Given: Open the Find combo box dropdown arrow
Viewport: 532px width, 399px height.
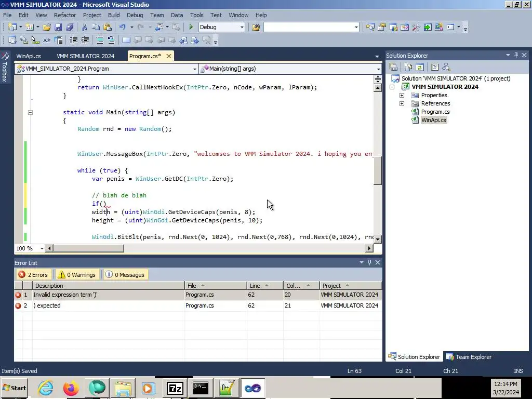Looking at the screenshot, I should click(x=356, y=27).
